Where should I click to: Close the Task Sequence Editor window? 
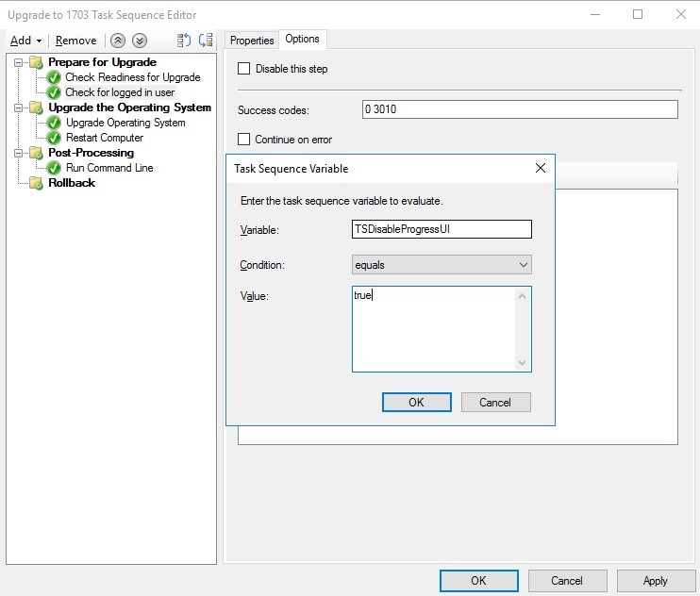pos(681,15)
